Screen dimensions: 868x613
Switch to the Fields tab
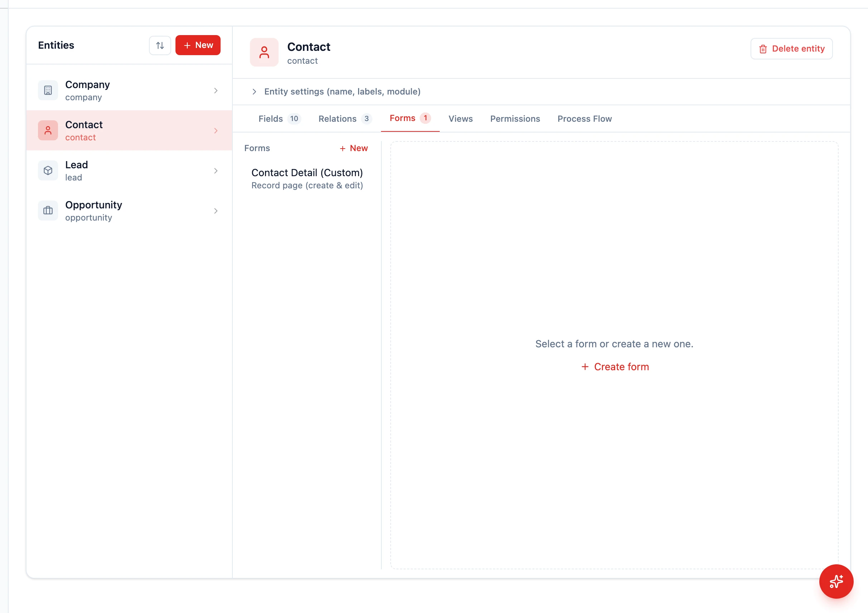pyautogui.click(x=279, y=119)
